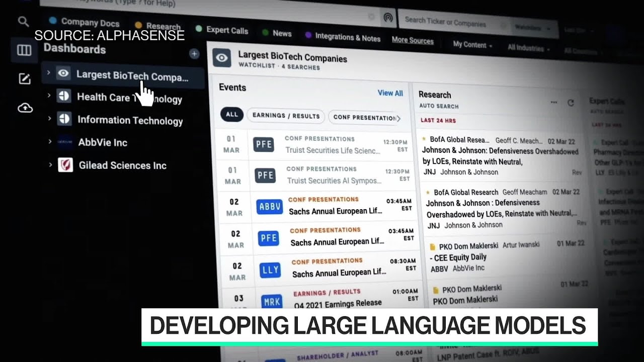Enable the EARNINGS / RESULTS filter
644x362 pixels.
[x=285, y=116]
